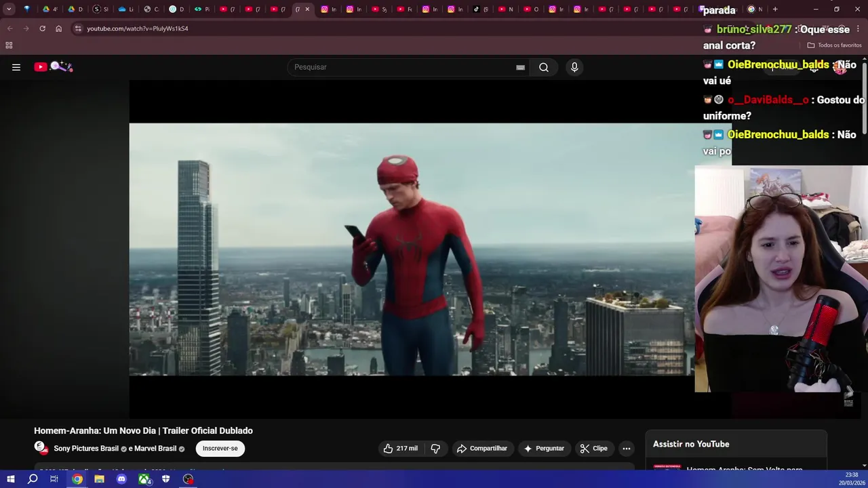Switch to the YouTube 'Fc' tab
868x488 pixels.
coord(404,9)
